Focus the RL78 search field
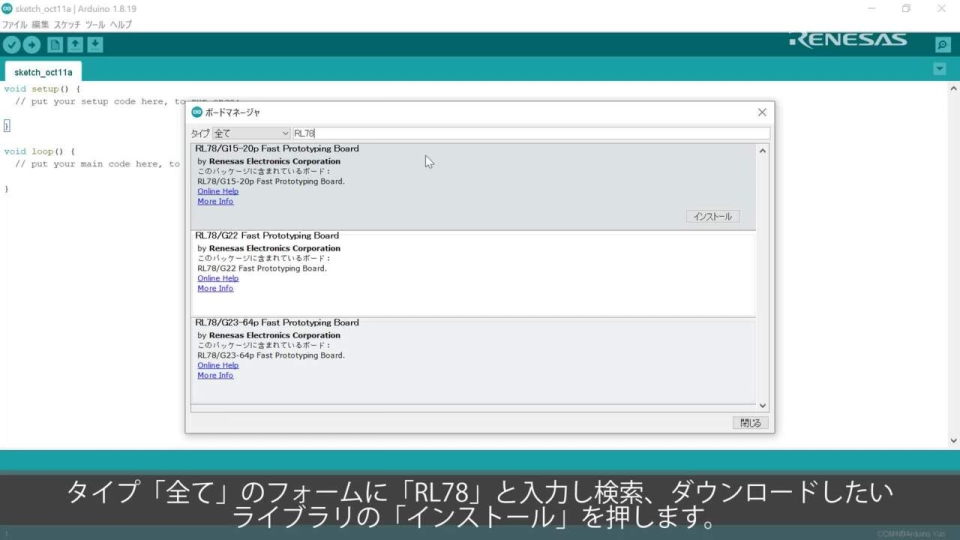This screenshot has width=960, height=540. (531, 133)
